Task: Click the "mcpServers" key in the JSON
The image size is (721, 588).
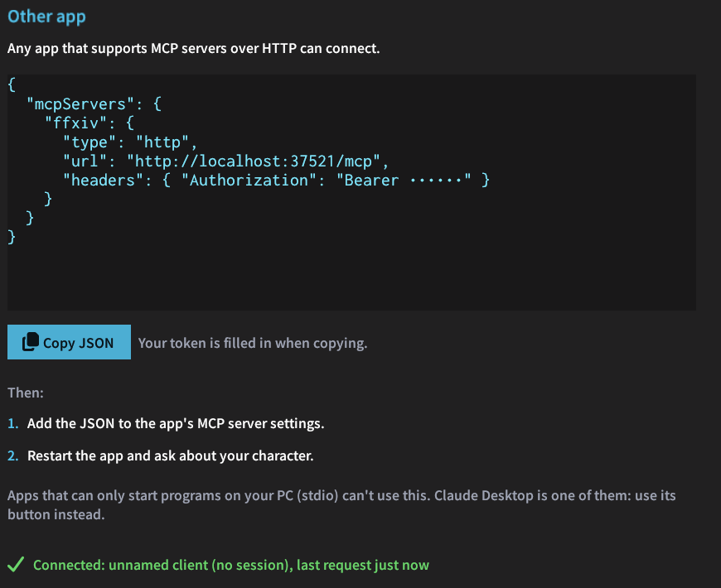Action: pyautogui.click(x=80, y=104)
